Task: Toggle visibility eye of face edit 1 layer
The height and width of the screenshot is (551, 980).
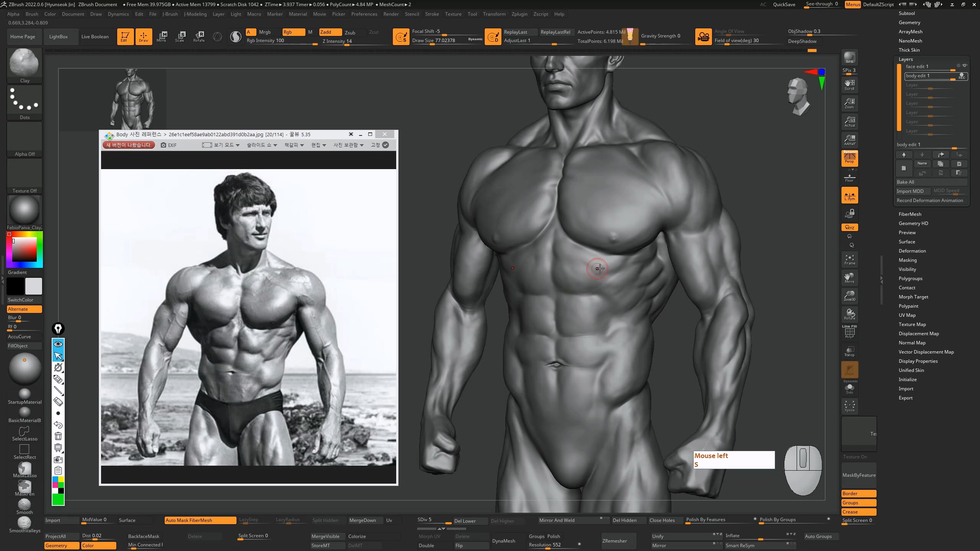Action: tap(965, 66)
